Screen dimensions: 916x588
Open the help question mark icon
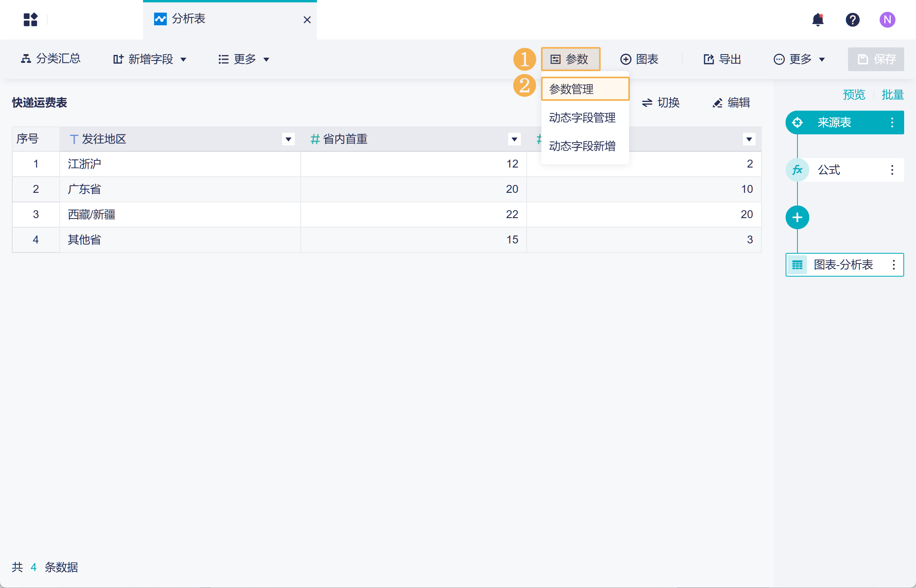[x=852, y=19]
